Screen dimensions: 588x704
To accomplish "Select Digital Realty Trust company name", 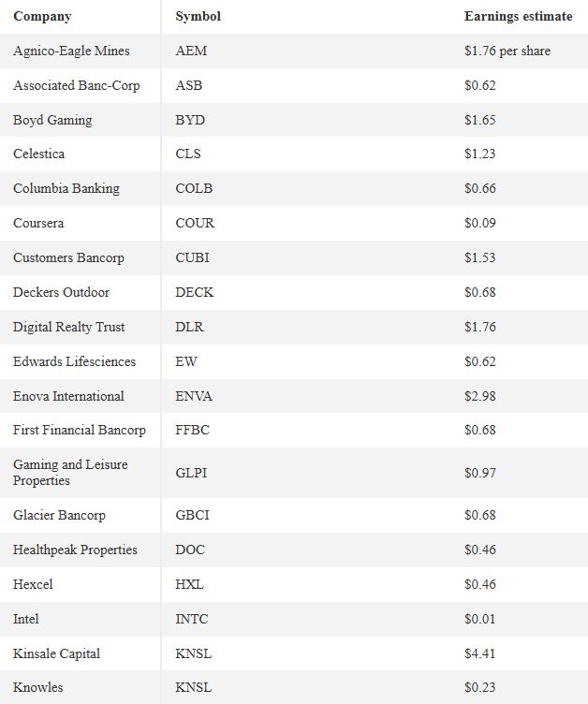I will (x=68, y=327).
